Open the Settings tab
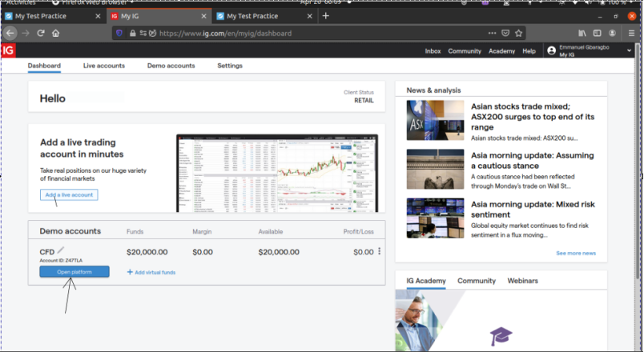The image size is (644, 352). coord(230,66)
